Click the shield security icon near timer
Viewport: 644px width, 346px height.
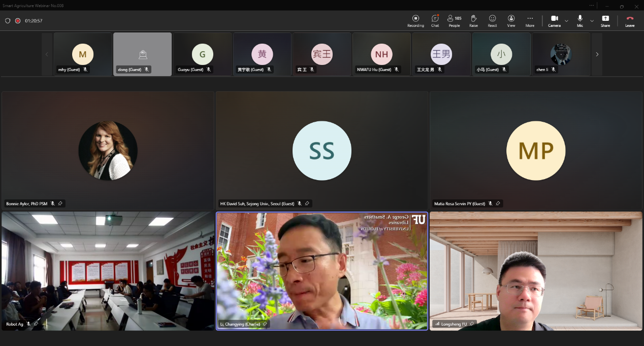(x=8, y=21)
